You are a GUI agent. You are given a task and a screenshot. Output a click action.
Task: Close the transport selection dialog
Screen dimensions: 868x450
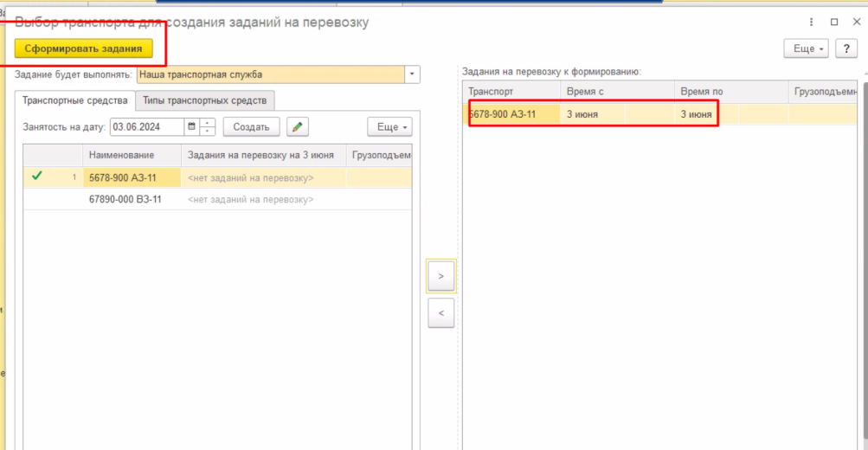tap(855, 22)
